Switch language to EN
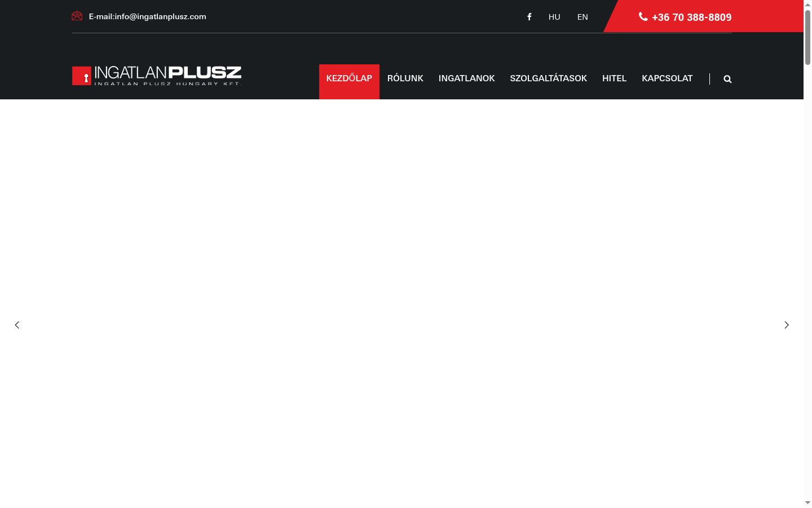Screen dimensions: 812x508 582,17
